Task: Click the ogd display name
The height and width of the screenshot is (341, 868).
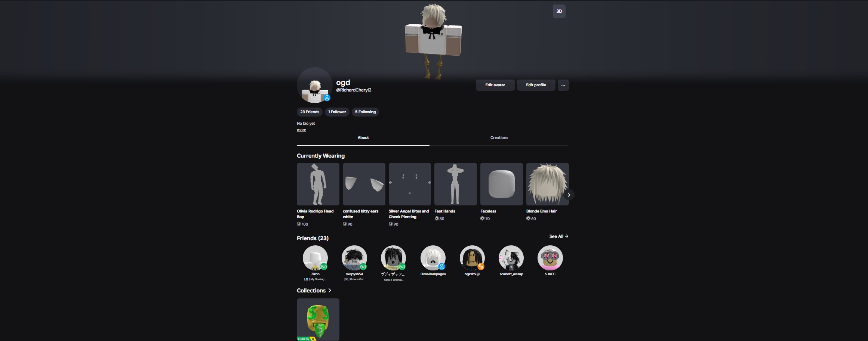Action: tap(343, 83)
